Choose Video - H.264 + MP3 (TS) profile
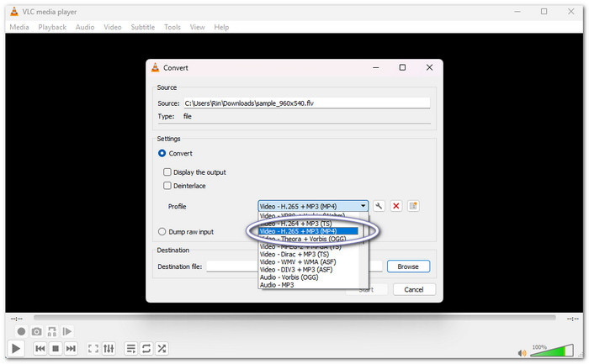 point(309,224)
